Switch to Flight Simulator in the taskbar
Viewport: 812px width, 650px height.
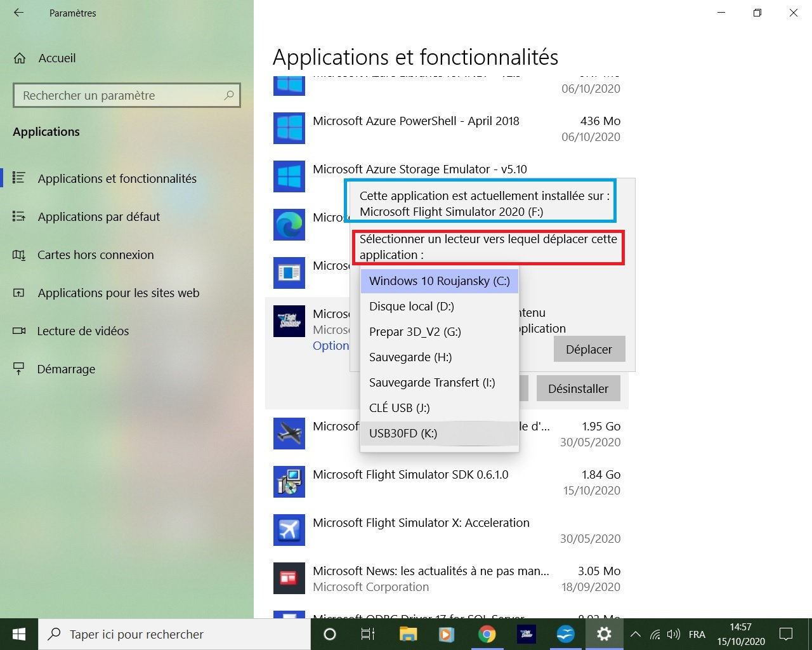coord(526,634)
